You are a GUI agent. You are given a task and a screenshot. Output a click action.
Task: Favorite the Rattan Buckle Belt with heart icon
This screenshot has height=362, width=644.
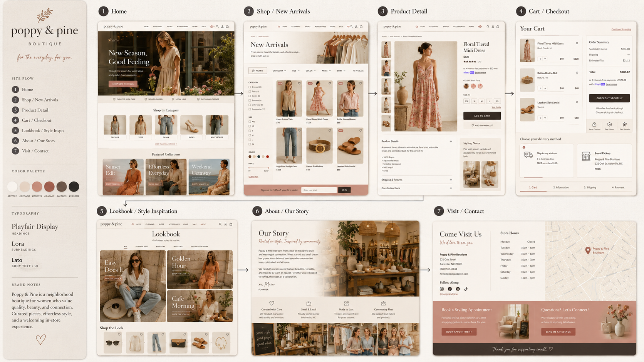[330, 130]
